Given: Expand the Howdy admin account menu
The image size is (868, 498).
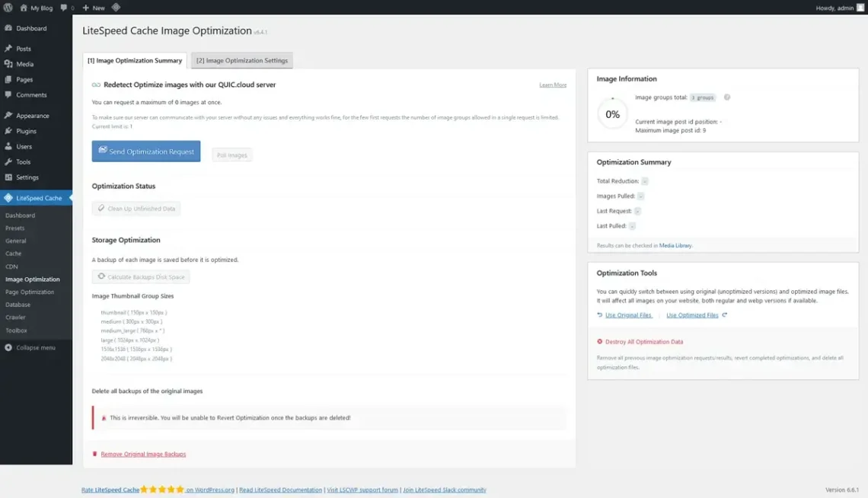Looking at the screenshot, I should (x=838, y=8).
